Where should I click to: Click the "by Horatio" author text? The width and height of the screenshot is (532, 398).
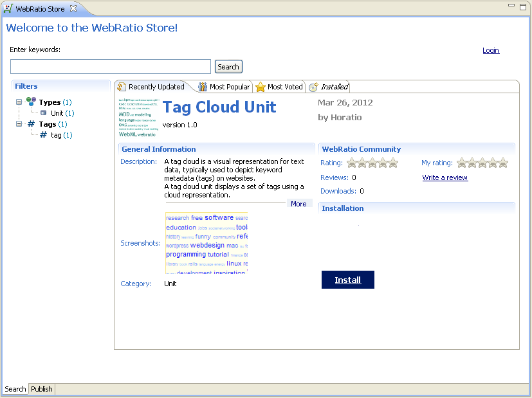pyautogui.click(x=340, y=117)
